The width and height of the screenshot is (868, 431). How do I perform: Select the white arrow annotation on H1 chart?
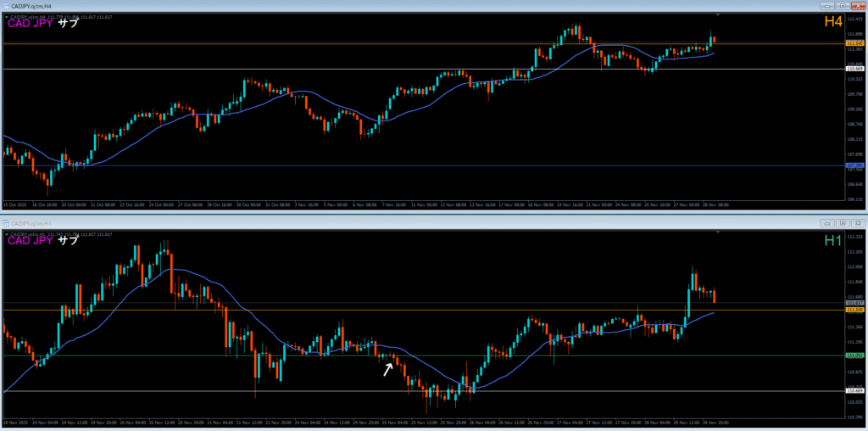pos(388,368)
